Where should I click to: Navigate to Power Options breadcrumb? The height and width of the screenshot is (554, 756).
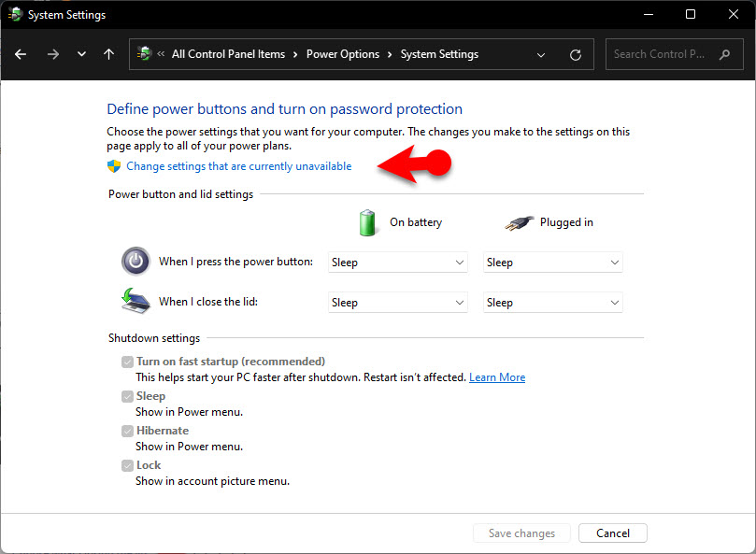point(343,54)
